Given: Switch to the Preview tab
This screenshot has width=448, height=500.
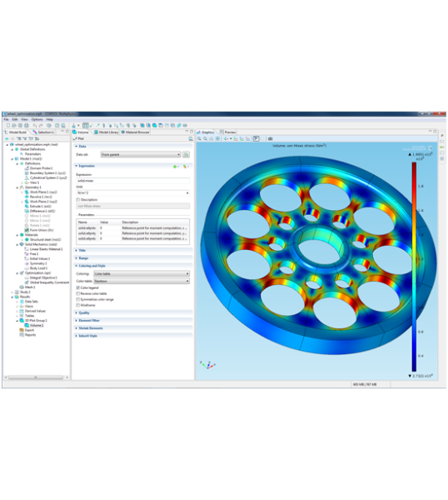Looking at the screenshot, I should (227, 132).
